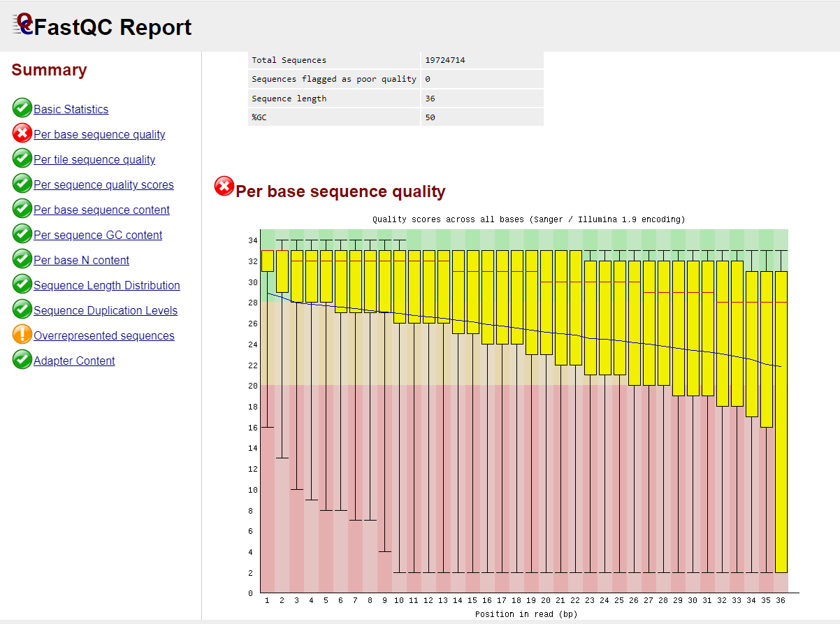
Task: Go to Per sequence quality scores
Action: tap(103, 184)
